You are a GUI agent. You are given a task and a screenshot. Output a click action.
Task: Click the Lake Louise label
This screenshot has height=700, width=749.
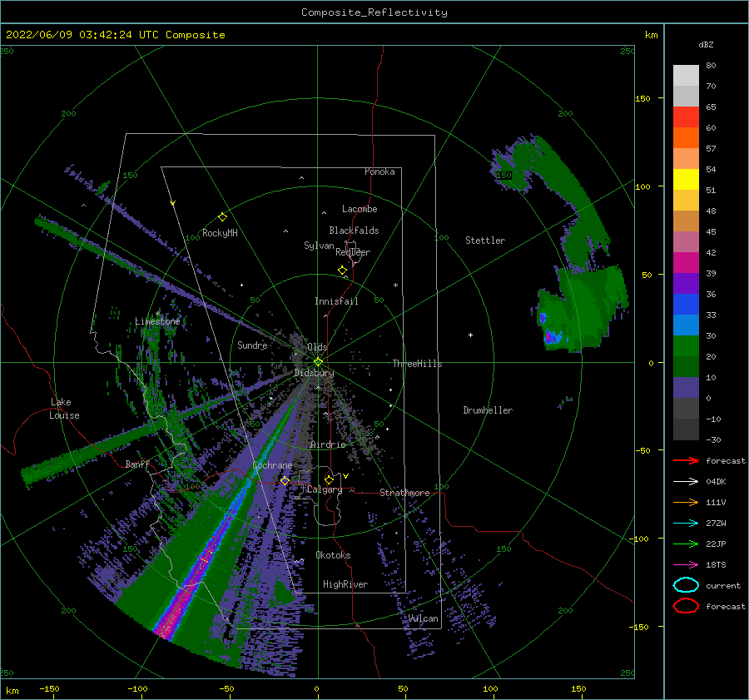[x=64, y=409]
